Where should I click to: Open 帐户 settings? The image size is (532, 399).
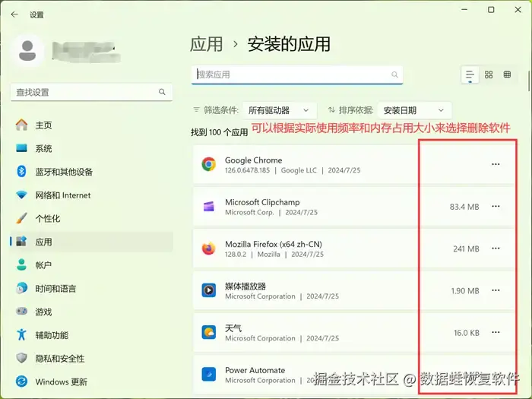[x=92, y=265]
